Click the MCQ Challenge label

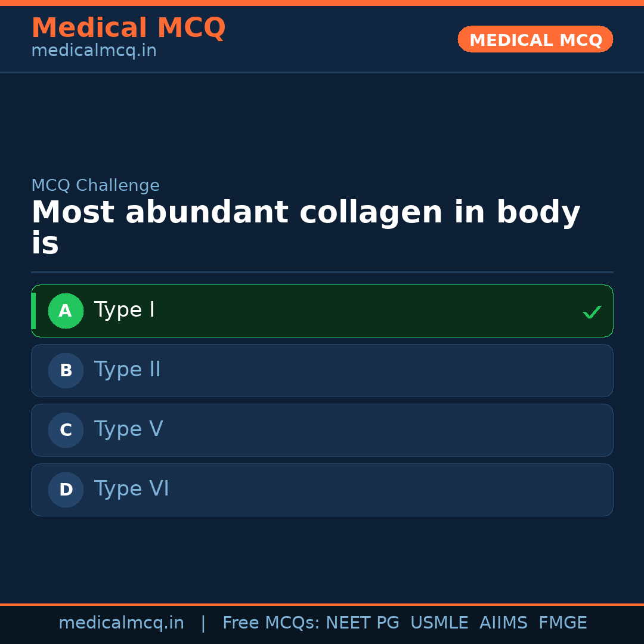coord(95,185)
